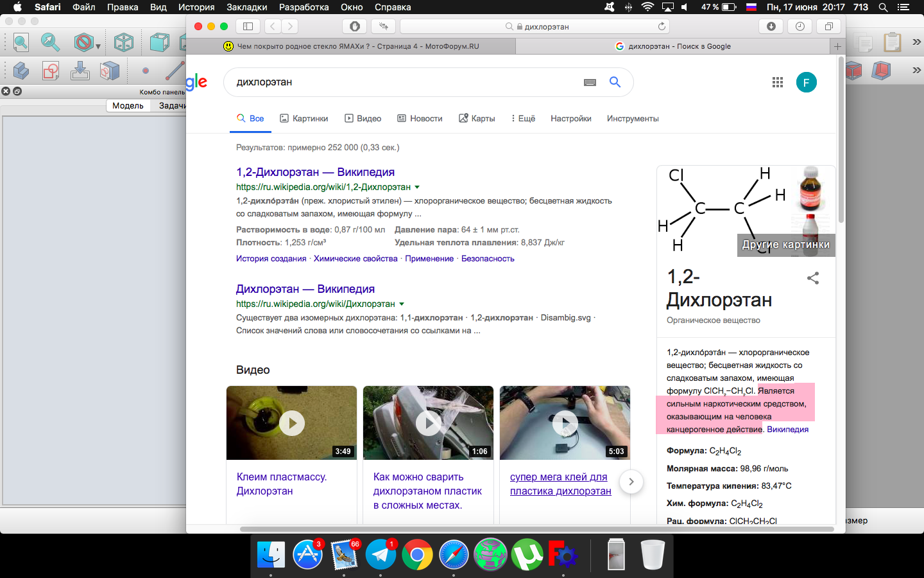Viewport: 924px width, 578px height.
Task: Open the 1,2-Дихлорэтан — Википедия result
Action: [315, 172]
